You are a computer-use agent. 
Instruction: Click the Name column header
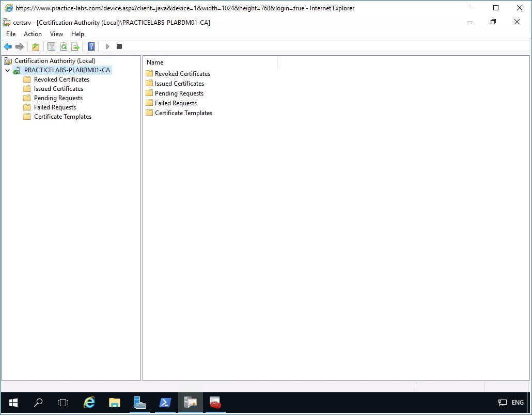(x=154, y=62)
